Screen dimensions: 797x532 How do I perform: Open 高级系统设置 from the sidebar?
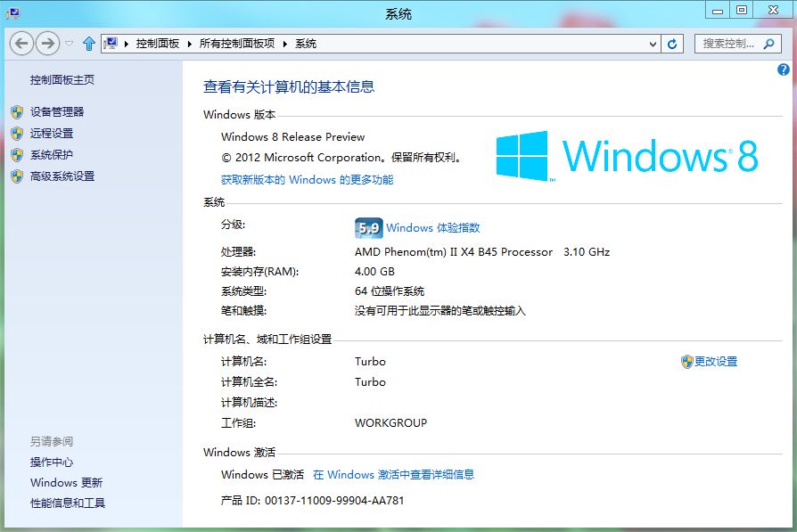(x=62, y=176)
